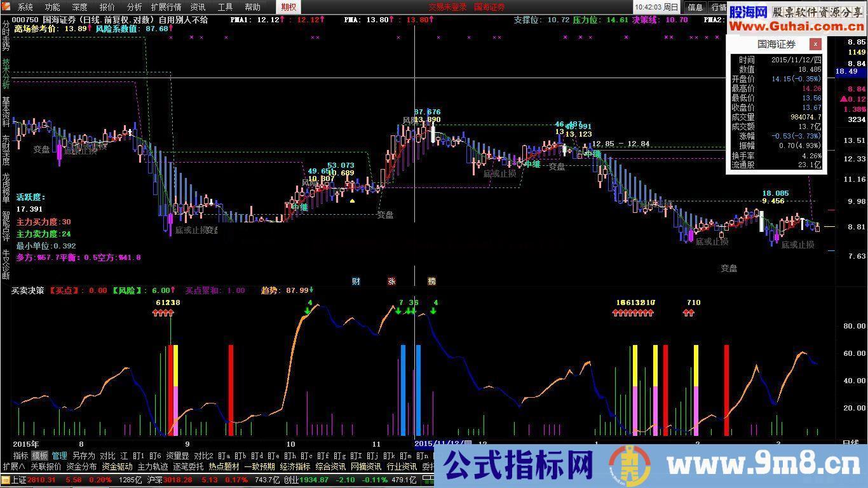Image resolution: width=868 pixels, height=488 pixels.
Task: Open 网摘资讯 web digest news
Action: (x=365, y=467)
